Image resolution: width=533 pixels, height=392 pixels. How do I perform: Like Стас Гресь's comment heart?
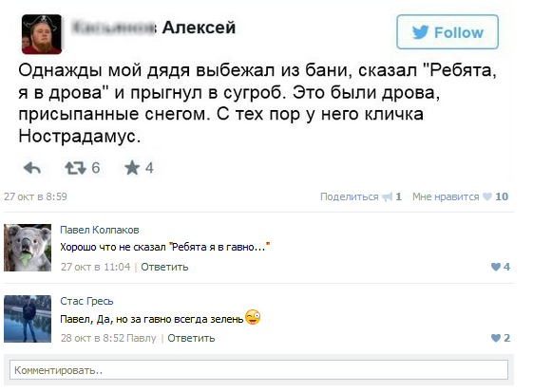coord(496,338)
